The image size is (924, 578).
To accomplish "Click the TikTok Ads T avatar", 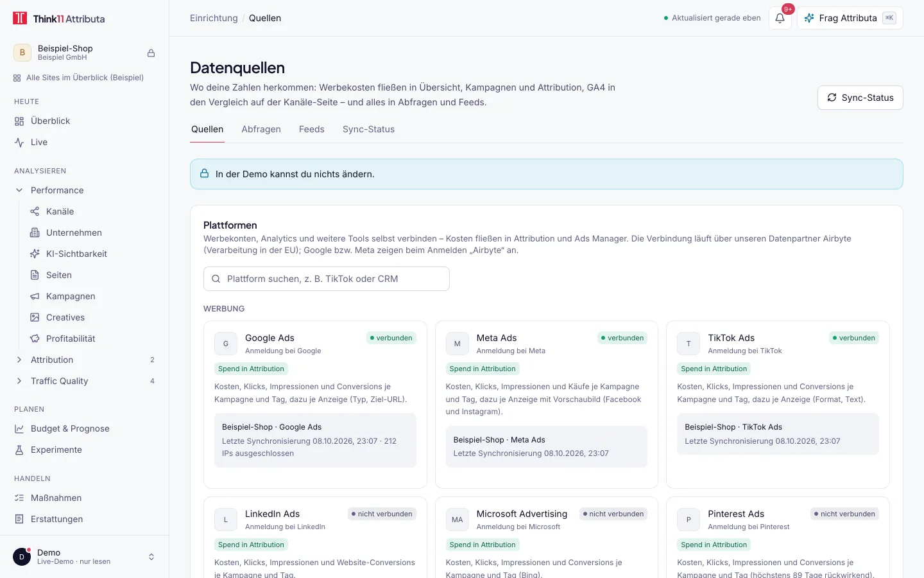I will [x=689, y=344].
